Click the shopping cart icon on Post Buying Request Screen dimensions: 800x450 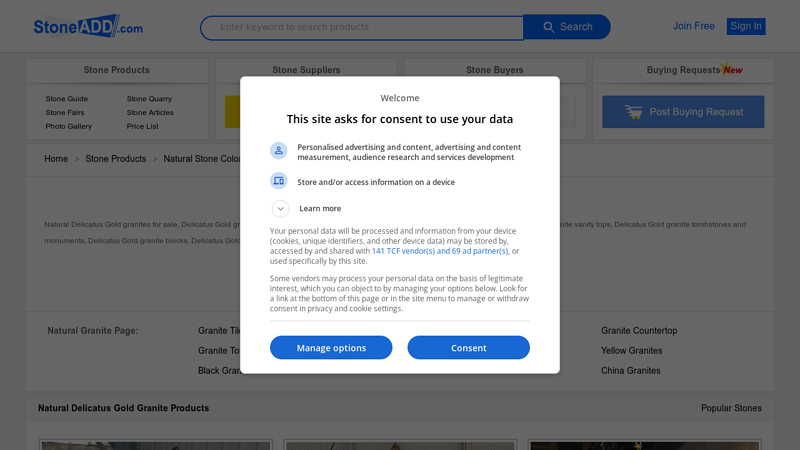633,112
